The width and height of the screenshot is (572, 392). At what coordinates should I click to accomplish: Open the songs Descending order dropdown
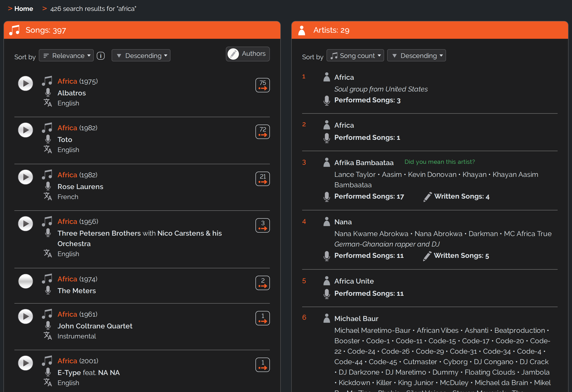[x=141, y=56]
